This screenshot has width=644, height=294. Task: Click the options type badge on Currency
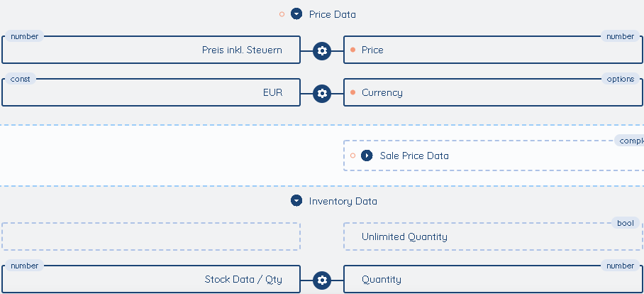coord(620,79)
